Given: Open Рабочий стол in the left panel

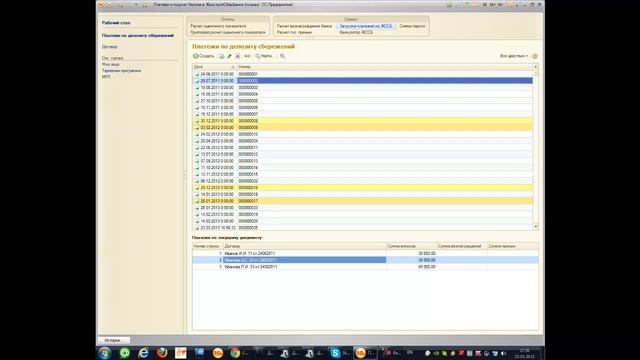Looking at the screenshot, I should [116, 23].
